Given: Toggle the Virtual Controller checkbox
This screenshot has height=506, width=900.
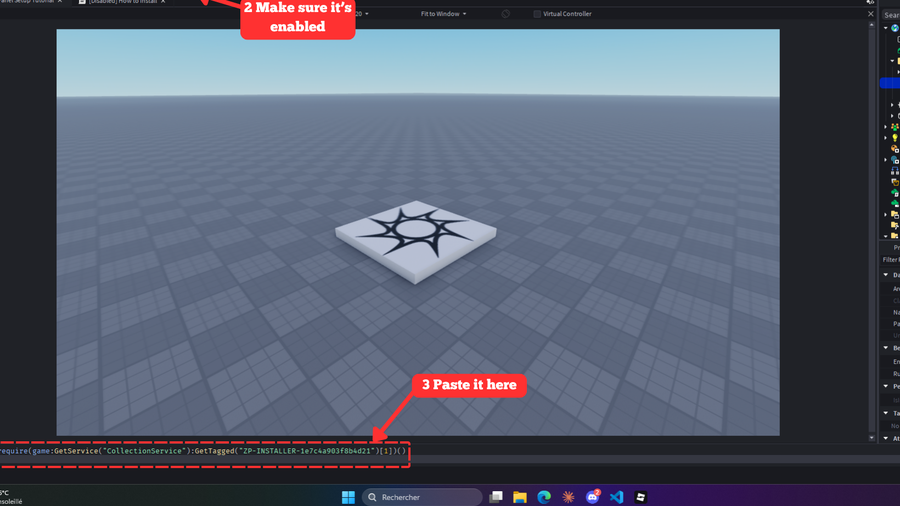Looking at the screenshot, I should click(537, 14).
